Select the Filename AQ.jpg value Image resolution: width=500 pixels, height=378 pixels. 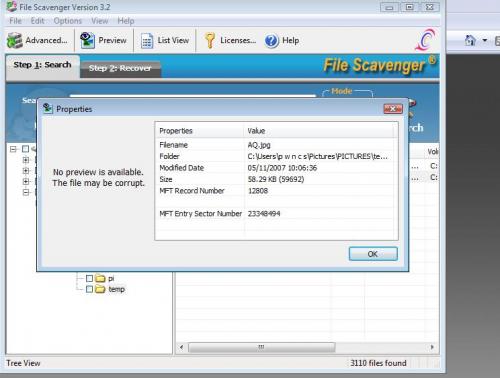pos(259,145)
